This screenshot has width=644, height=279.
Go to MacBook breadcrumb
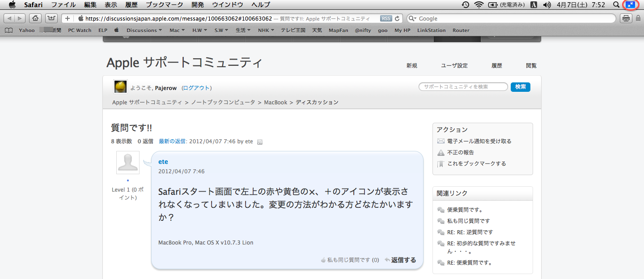[x=275, y=102]
